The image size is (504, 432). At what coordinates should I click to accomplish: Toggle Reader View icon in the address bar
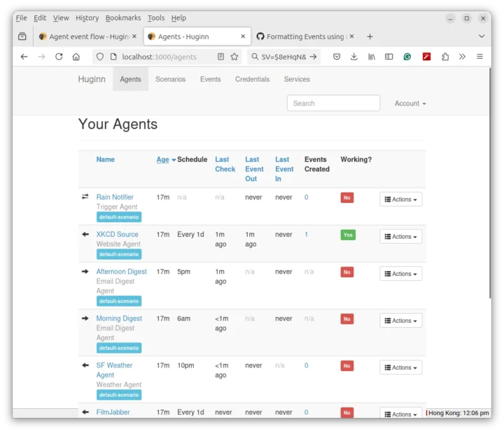tap(220, 57)
